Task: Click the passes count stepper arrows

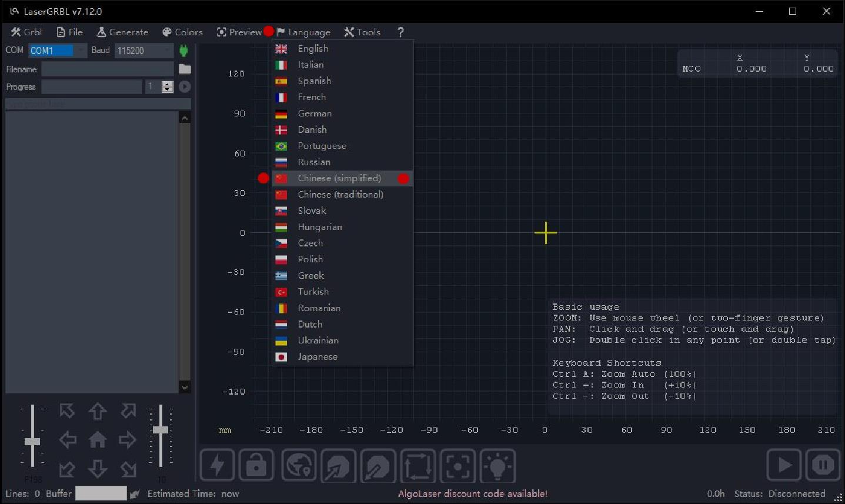Action: coord(167,87)
